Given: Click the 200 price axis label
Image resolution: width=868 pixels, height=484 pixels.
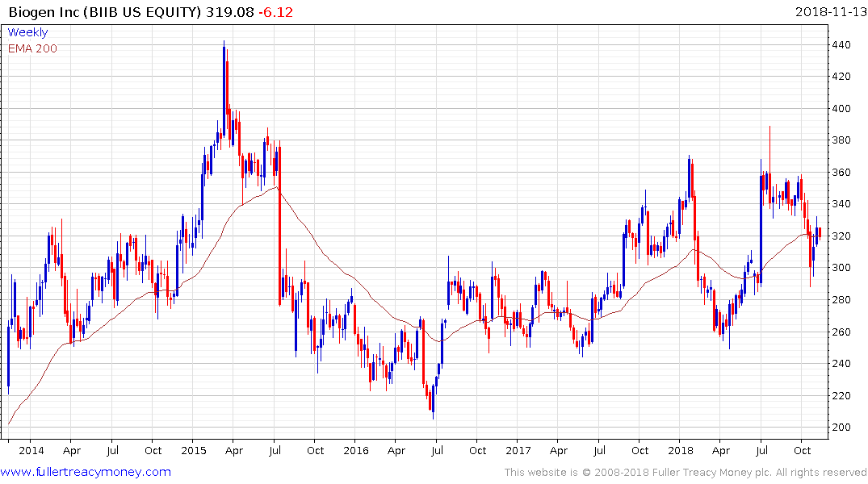Looking at the screenshot, I should click(841, 427).
